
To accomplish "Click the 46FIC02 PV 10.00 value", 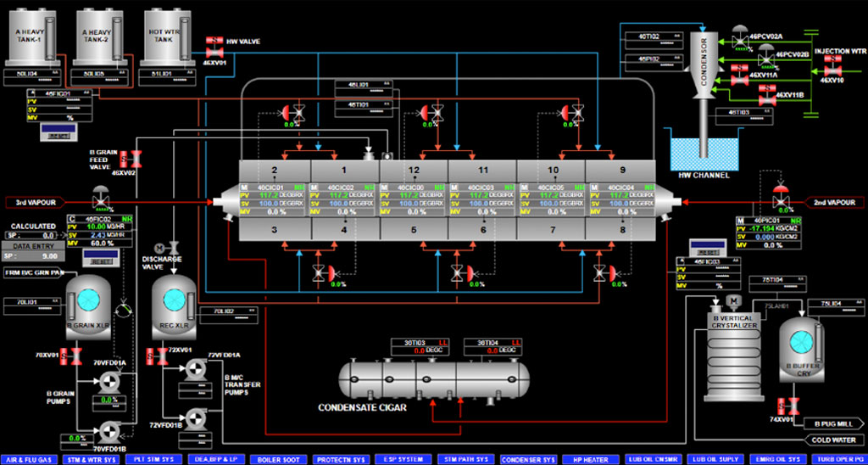I will [95, 227].
